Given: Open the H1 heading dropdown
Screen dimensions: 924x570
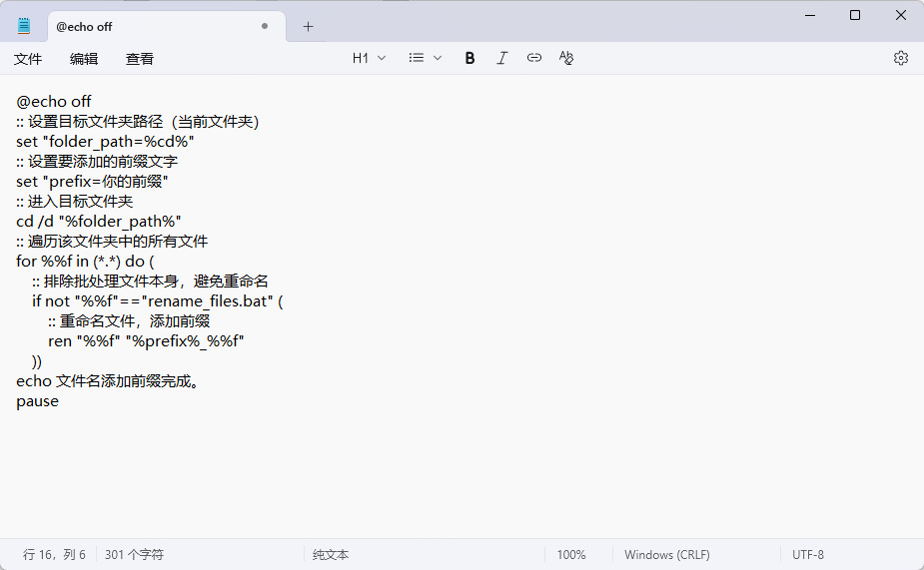Looking at the screenshot, I should coord(369,58).
